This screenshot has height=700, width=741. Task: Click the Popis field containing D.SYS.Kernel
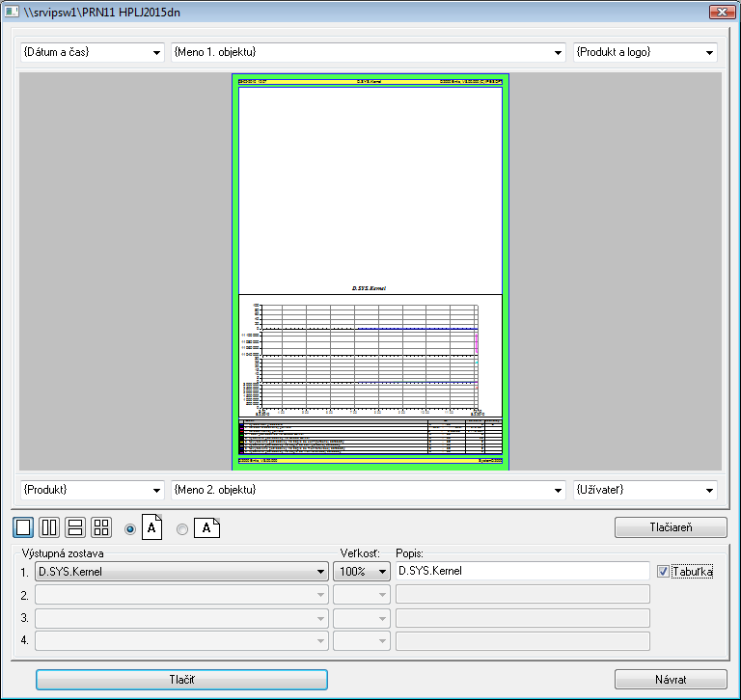click(x=522, y=571)
